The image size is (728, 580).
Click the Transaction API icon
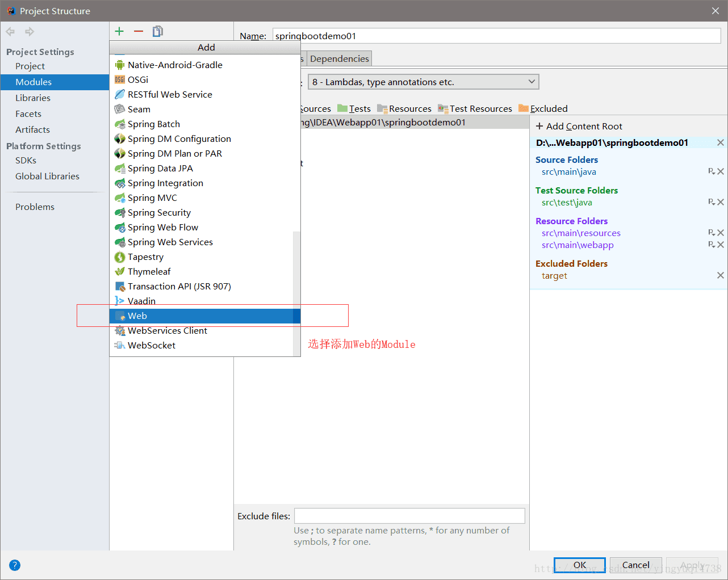point(120,287)
